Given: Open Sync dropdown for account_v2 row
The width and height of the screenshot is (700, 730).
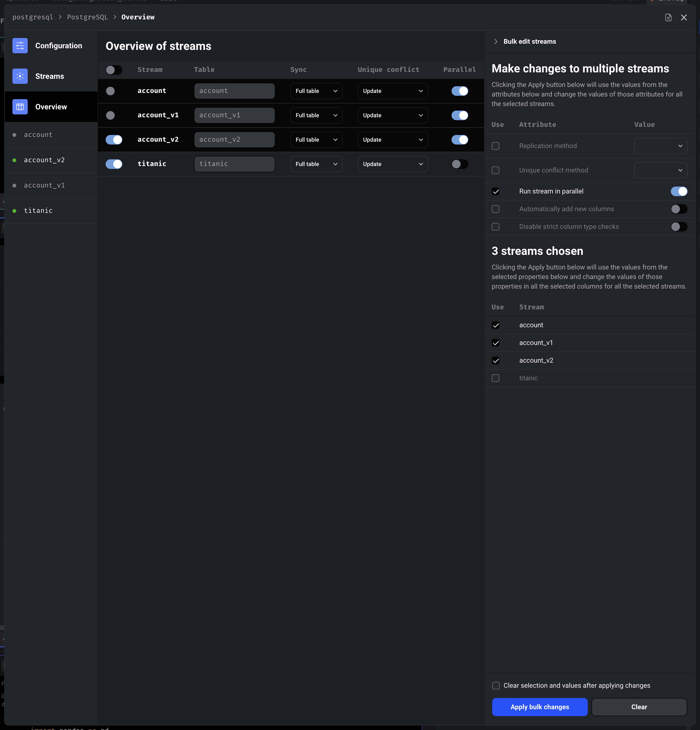Looking at the screenshot, I should point(316,140).
